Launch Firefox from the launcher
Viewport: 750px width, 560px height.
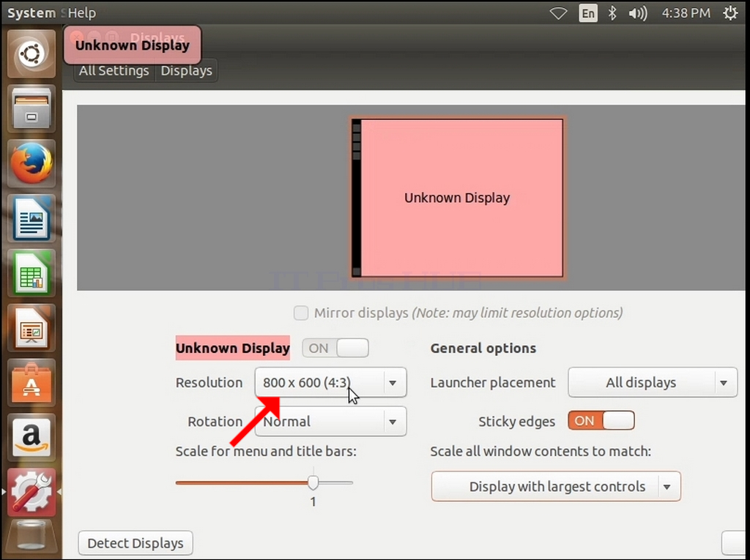[31, 163]
